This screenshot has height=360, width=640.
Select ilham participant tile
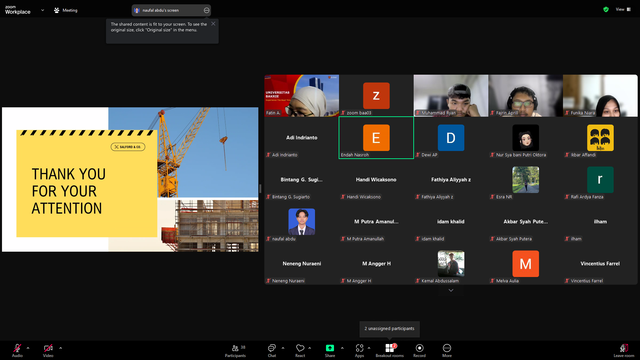click(600, 222)
